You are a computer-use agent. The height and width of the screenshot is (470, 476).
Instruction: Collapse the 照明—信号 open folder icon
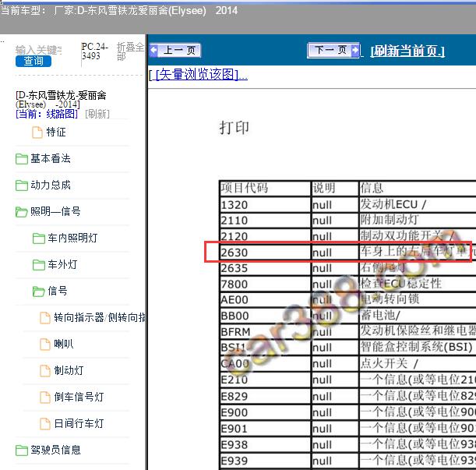pos(22,212)
